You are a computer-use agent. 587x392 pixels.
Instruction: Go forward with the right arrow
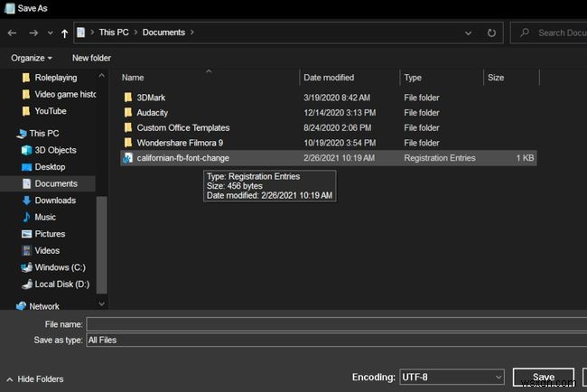pyautogui.click(x=33, y=33)
